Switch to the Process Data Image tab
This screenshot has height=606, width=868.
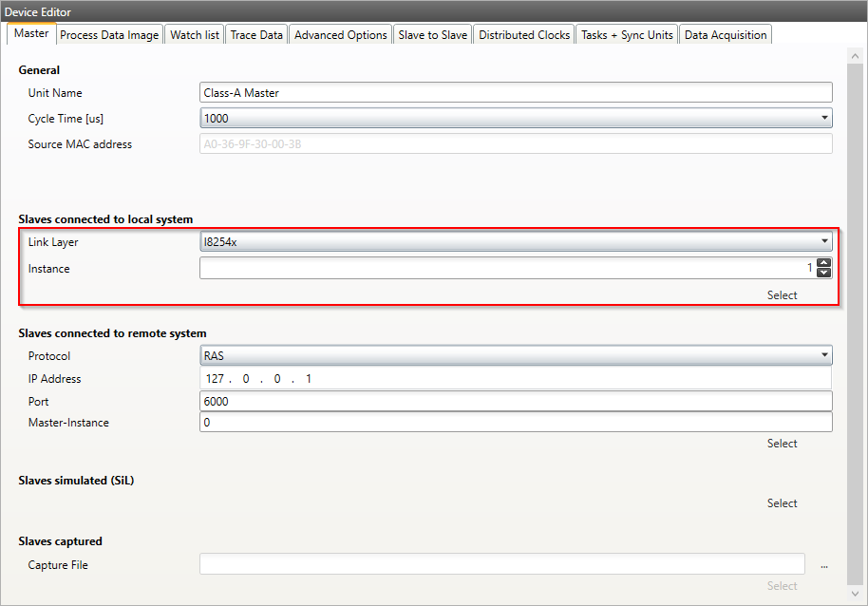click(109, 35)
